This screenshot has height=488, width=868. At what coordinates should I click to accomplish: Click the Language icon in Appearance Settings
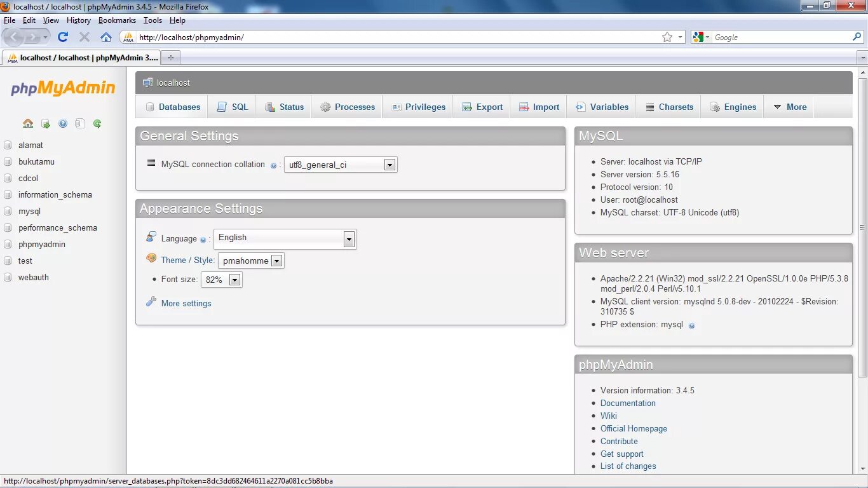click(151, 236)
